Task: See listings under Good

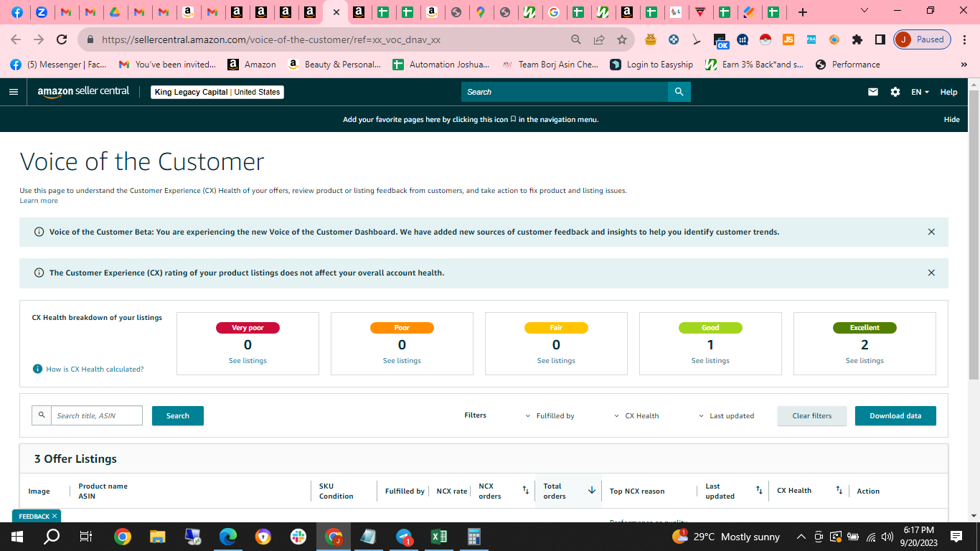Action: coord(710,361)
